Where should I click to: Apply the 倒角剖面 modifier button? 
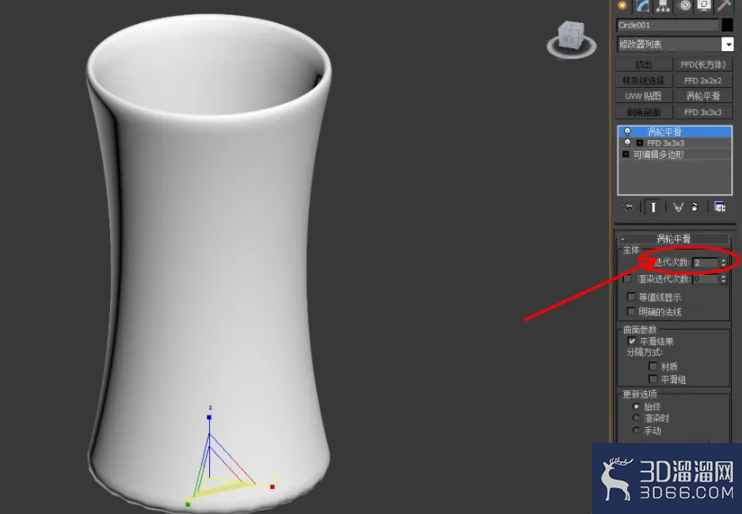644,112
